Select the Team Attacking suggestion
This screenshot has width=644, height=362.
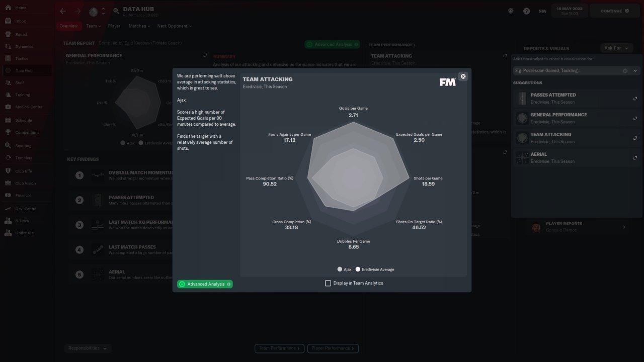tap(576, 138)
